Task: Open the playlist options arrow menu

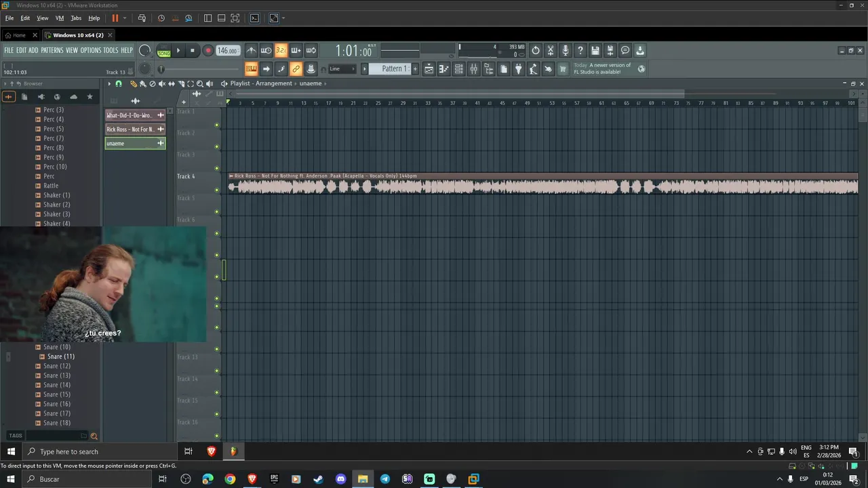Action: (108, 83)
